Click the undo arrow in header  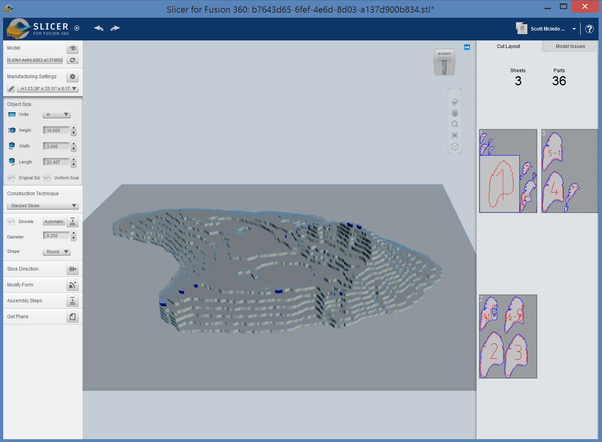click(99, 28)
